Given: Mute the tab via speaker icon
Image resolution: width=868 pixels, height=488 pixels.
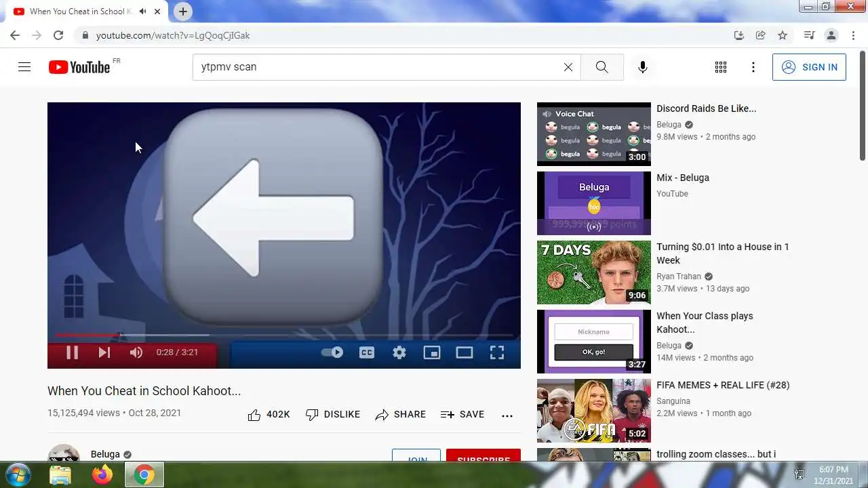Looking at the screenshot, I should tap(143, 12).
